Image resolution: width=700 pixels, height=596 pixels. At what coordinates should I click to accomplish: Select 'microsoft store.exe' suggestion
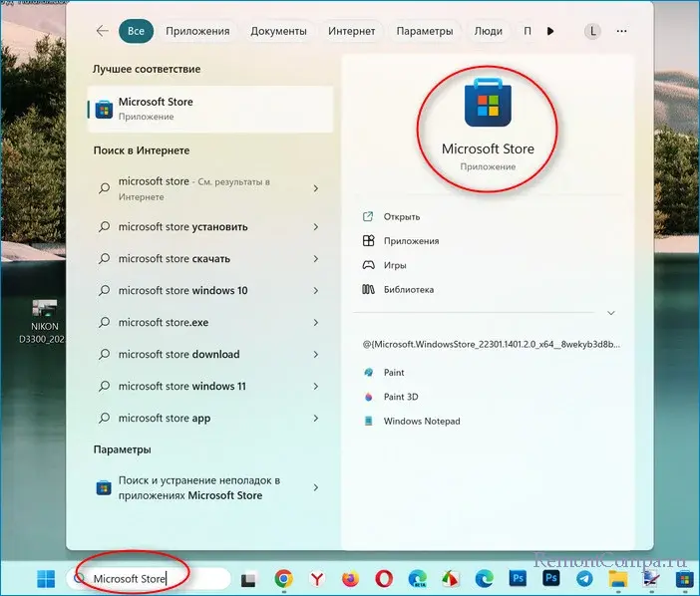(x=210, y=323)
